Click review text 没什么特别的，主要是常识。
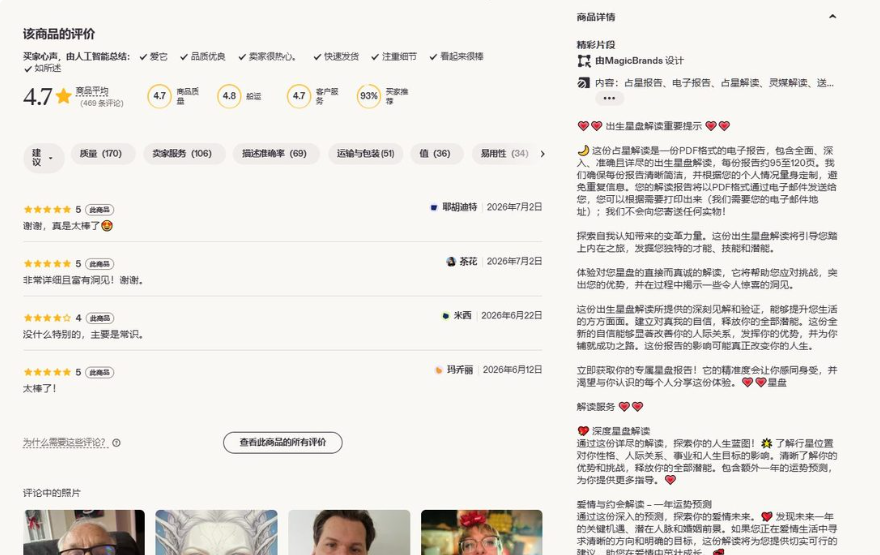The height and width of the screenshot is (555, 880). 84,334
